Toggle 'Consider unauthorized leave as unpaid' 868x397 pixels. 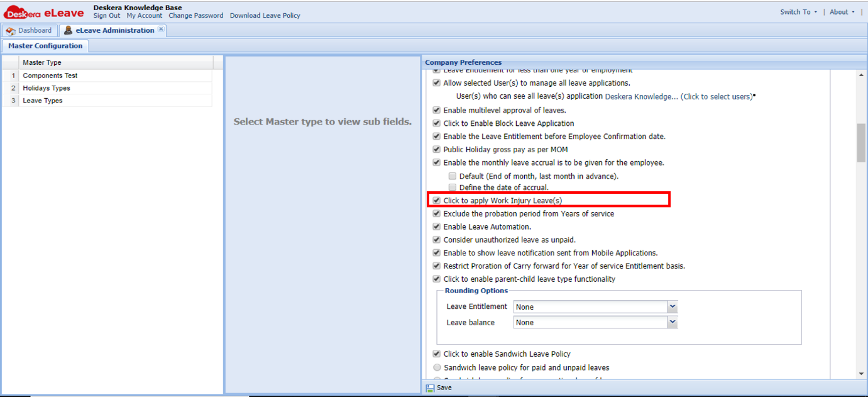[436, 239]
